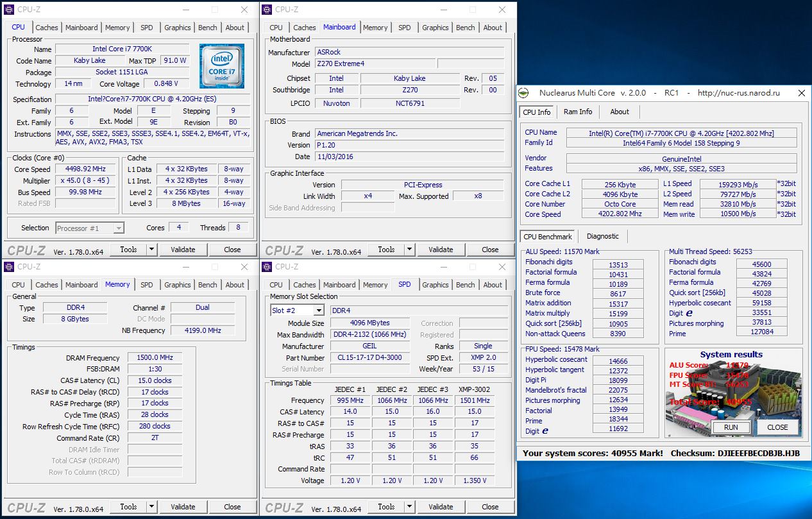This screenshot has width=812, height=519.
Task: Click the CPU Name field in Nuclearus
Action: tap(681, 133)
